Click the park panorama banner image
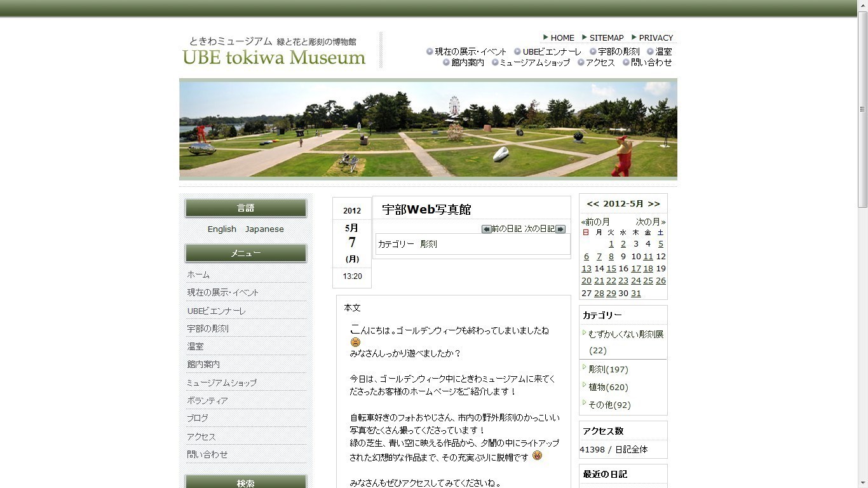The image size is (868, 488). pos(428,130)
